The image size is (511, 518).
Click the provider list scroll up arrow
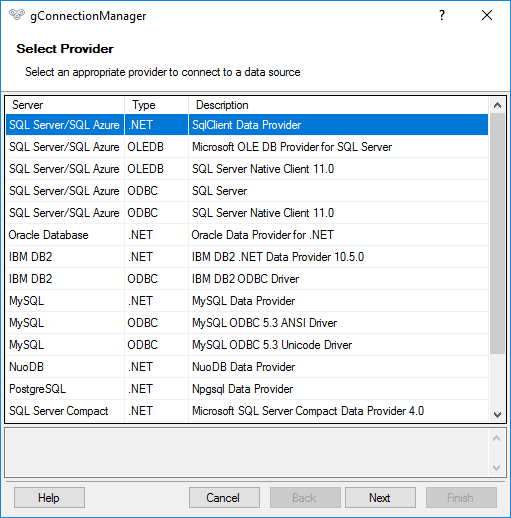[x=497, y=105]
